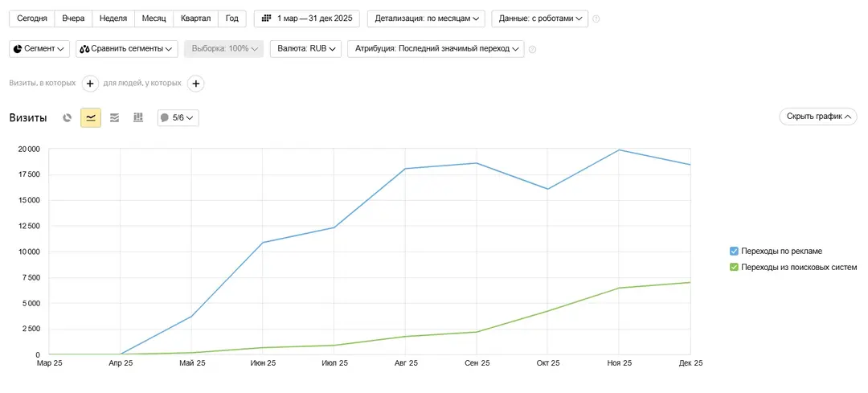Uncheck 'Переходы по рекламе' legend checkbox
The height and width of the screenshot is (393, 868).
tap(734, 251)
